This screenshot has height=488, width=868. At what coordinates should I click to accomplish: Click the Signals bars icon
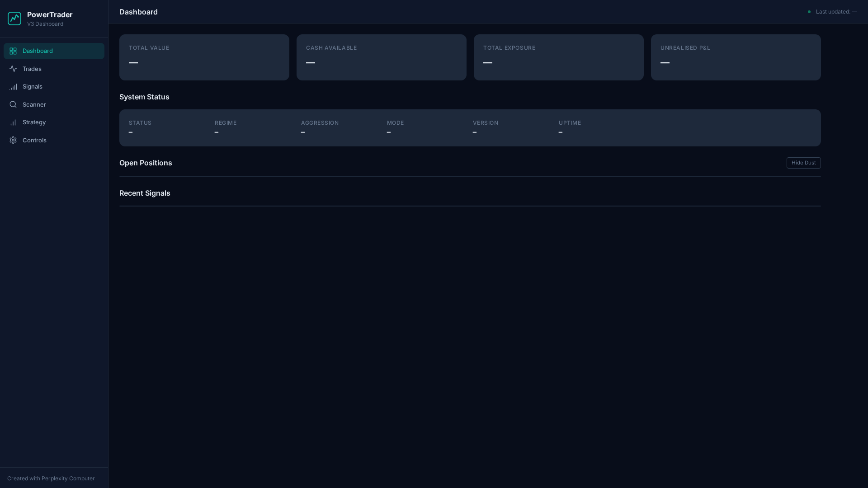point(13,87)
